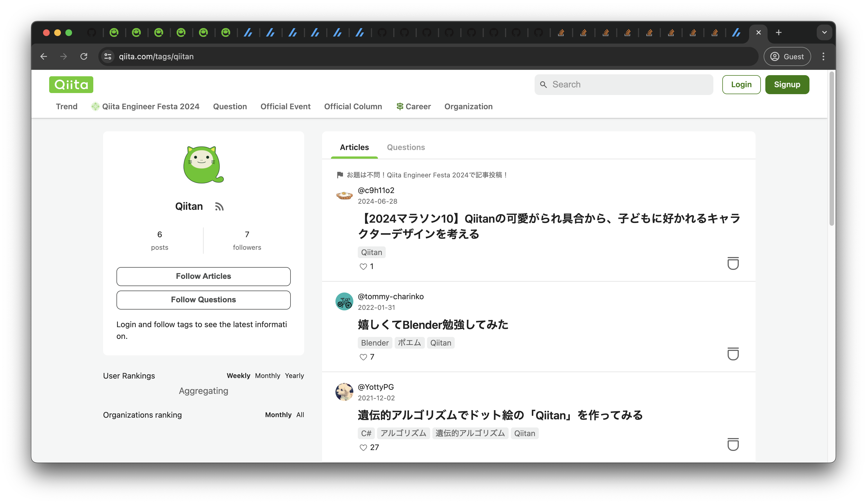
Task: Open @YottyPG's profile avatar
Action: (344, 391)
